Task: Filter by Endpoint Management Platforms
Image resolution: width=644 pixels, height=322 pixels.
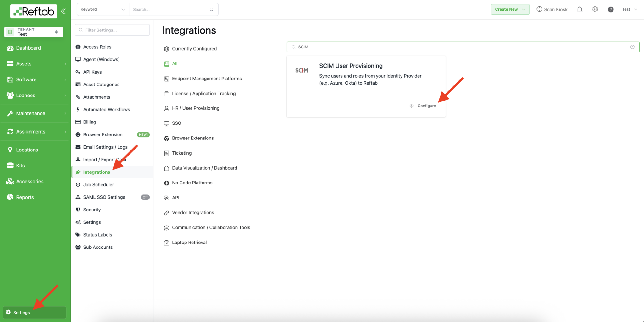Action: [203, 79]
